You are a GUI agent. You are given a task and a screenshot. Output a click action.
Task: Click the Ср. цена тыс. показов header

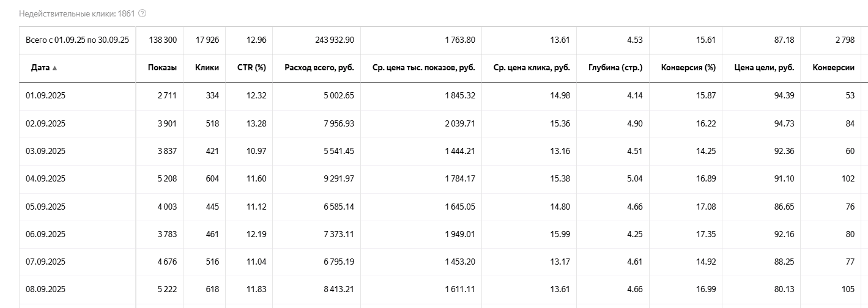pyautogui.click(x=423, y=68)
